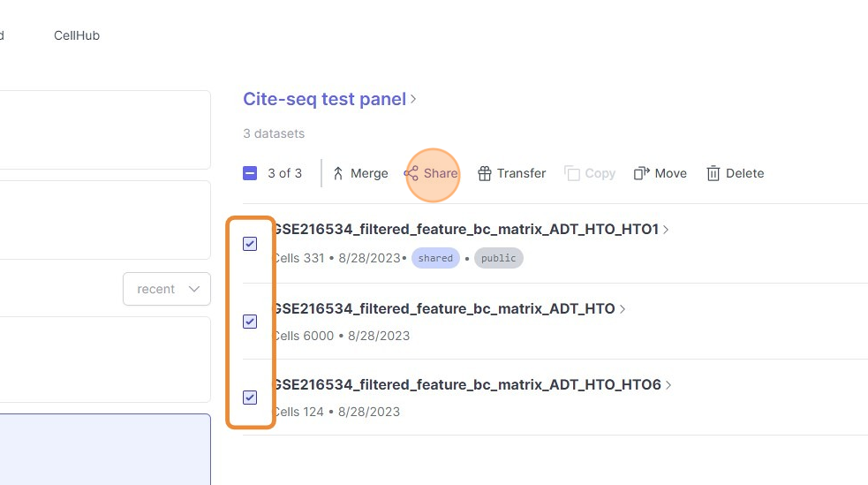Image resolution: width=868 pixels, height=485 pixels.
Task: Open the recent sort dropdown
Action: click(167, 289)
